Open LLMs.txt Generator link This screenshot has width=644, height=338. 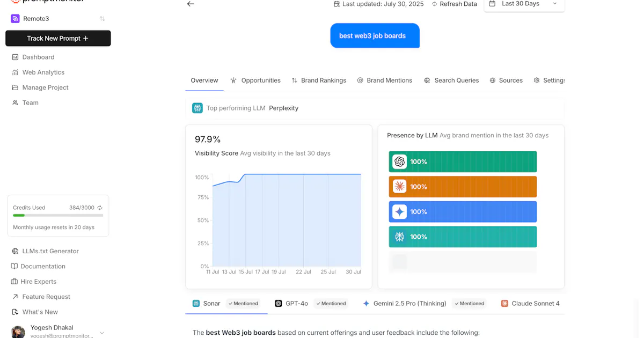click(x=50, y=251)
